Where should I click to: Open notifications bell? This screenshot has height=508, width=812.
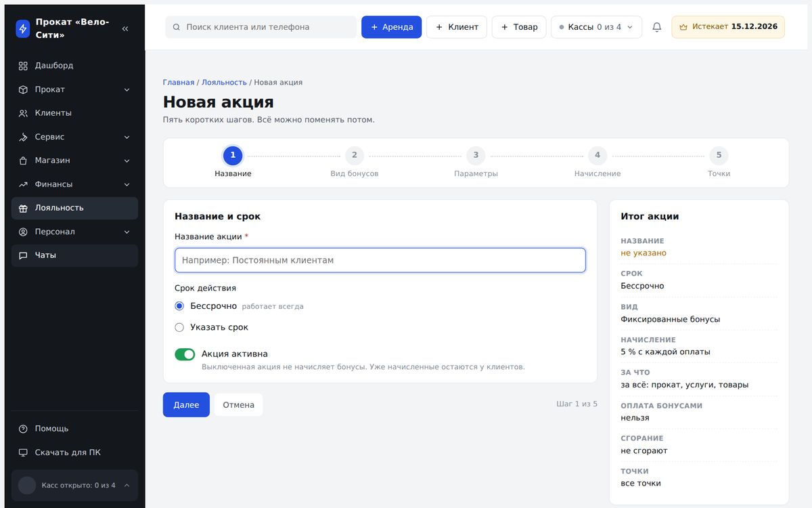click(657, 27)
